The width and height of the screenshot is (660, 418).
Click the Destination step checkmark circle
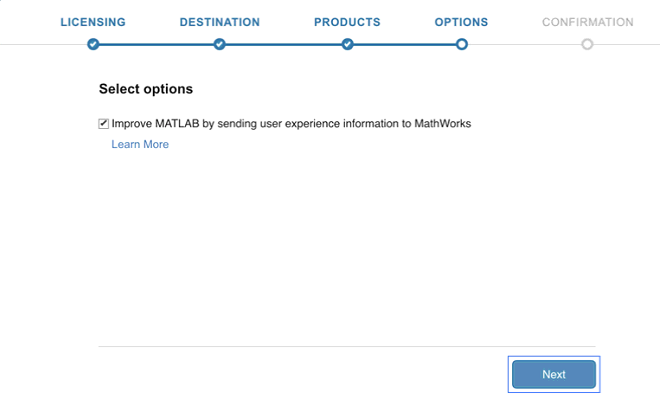pos(219,44)
